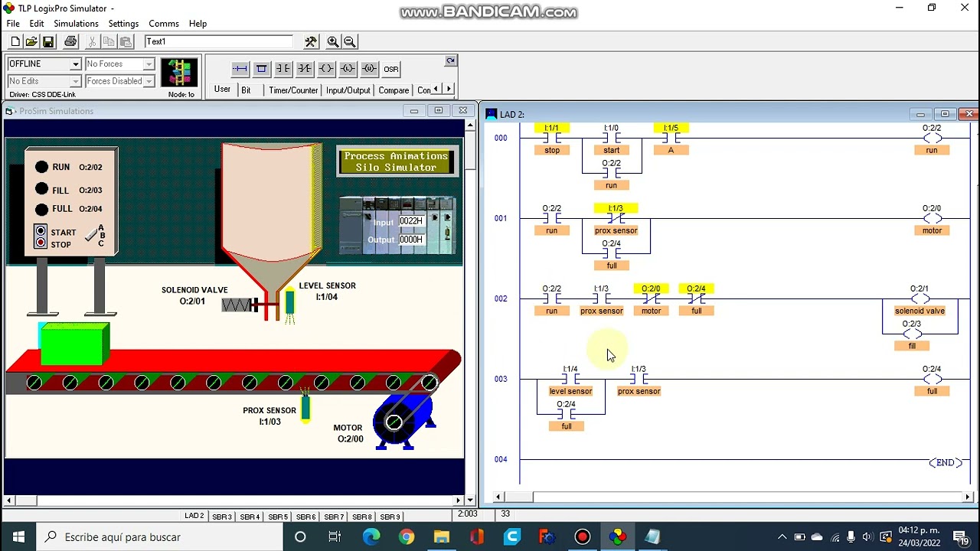Click the PLC ladder status graphic
980x551 pixels.
point(181,73)
